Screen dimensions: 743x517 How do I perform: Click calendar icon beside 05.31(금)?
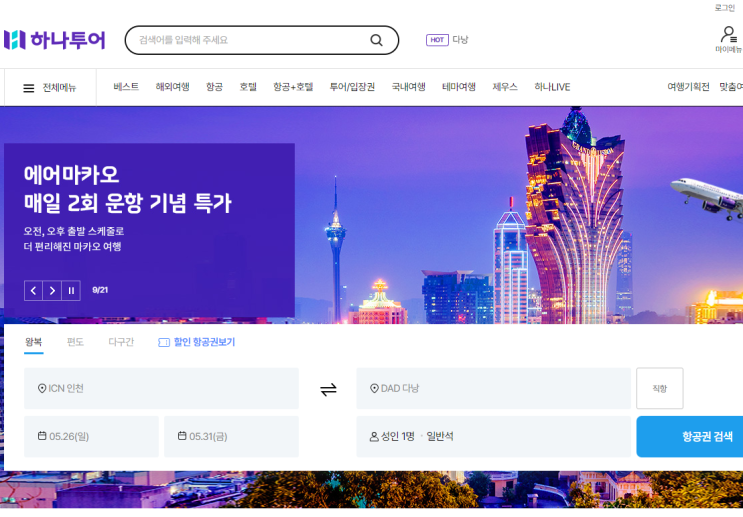pos(182,436)
